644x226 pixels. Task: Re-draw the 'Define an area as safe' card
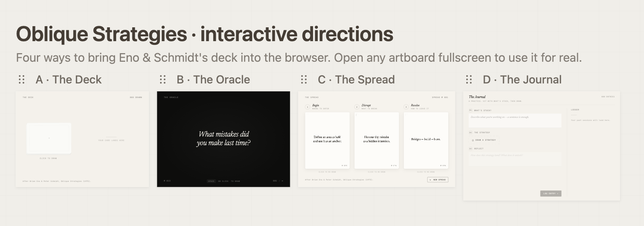pyautogui.click(x=327, y=140)
